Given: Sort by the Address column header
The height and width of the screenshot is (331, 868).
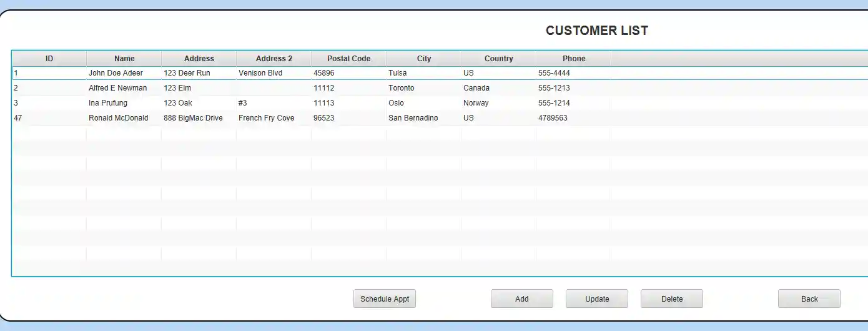Looking at the screenshot, I should point(199,58).
